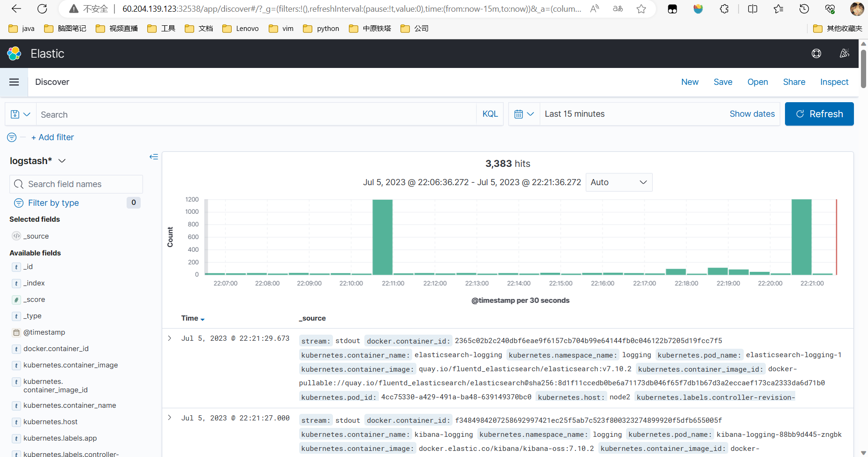
Task: Click the Filter by type funnel icon
Action: coord(18,202)
